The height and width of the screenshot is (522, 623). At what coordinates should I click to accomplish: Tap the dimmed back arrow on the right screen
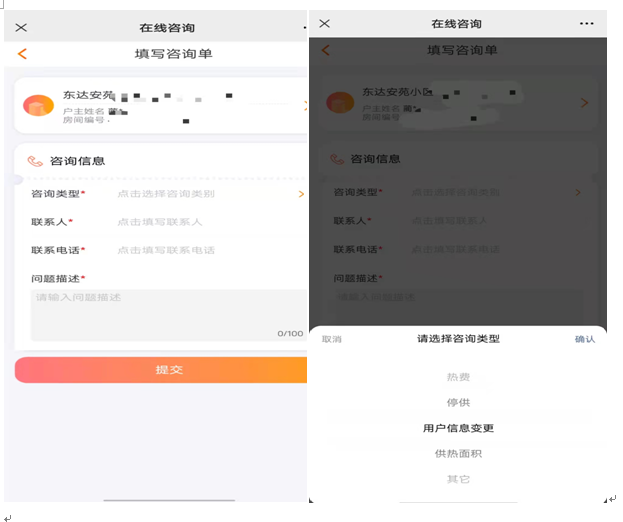tap(325, 50)
